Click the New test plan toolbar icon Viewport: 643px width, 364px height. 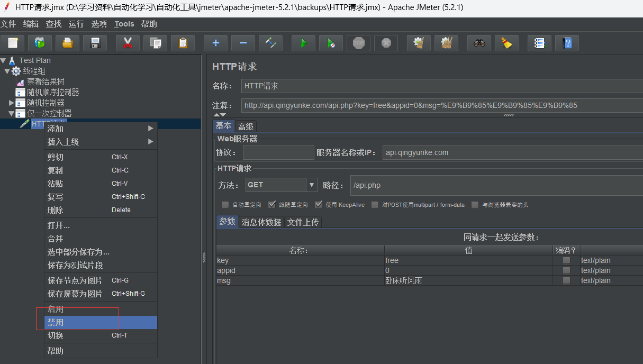click(x=13, y=43)
